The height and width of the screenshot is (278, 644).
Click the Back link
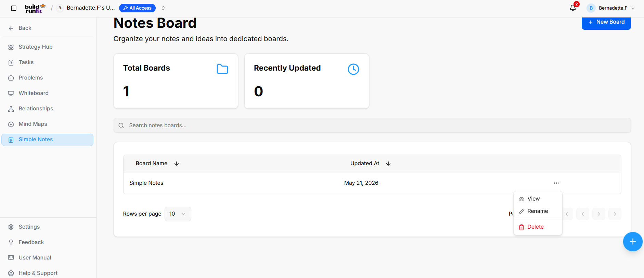pos(20,28)
